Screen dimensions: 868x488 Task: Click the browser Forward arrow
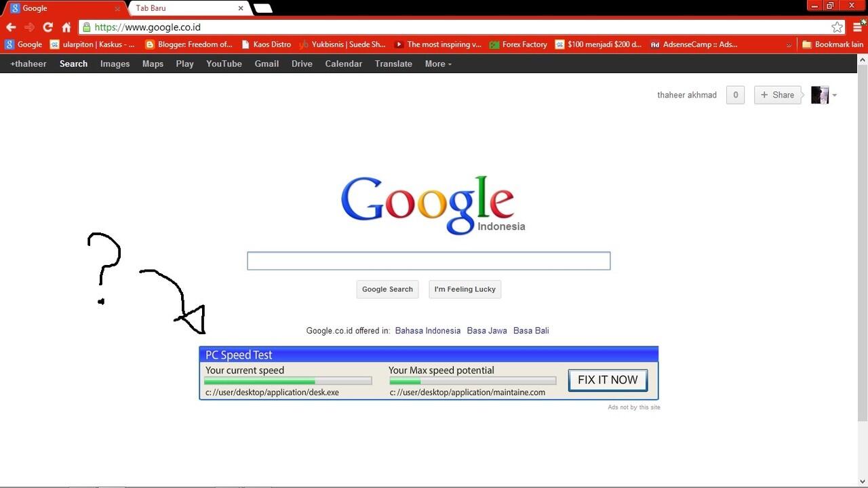(29, 27)
